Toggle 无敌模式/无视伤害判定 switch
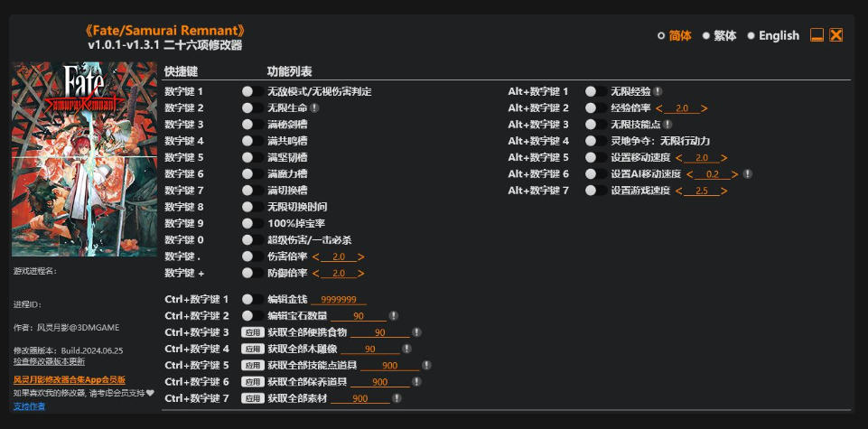 pos(252,91)
